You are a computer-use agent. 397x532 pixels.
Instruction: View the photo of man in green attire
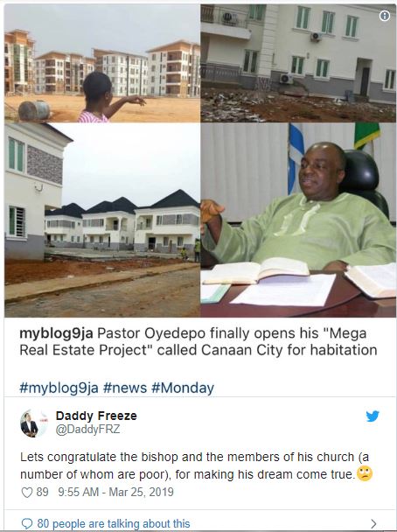pos(298,220)
